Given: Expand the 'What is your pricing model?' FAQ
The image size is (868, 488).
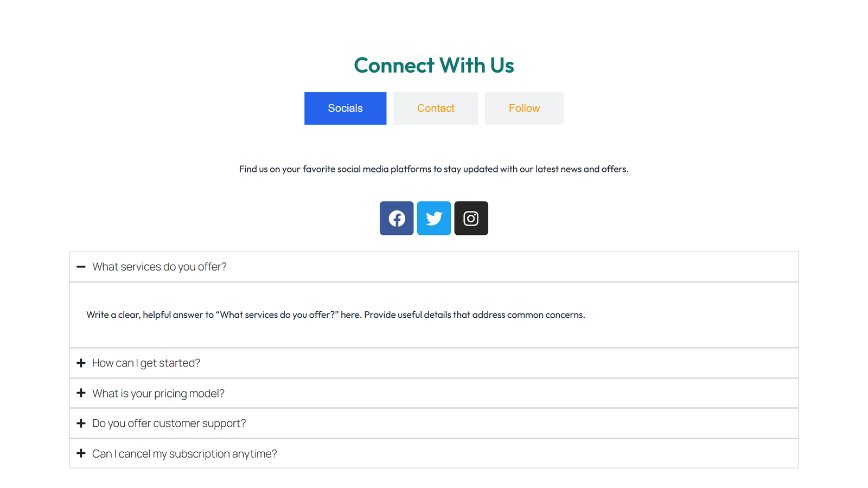Looking at the screenshot, I should click(158, 393).
